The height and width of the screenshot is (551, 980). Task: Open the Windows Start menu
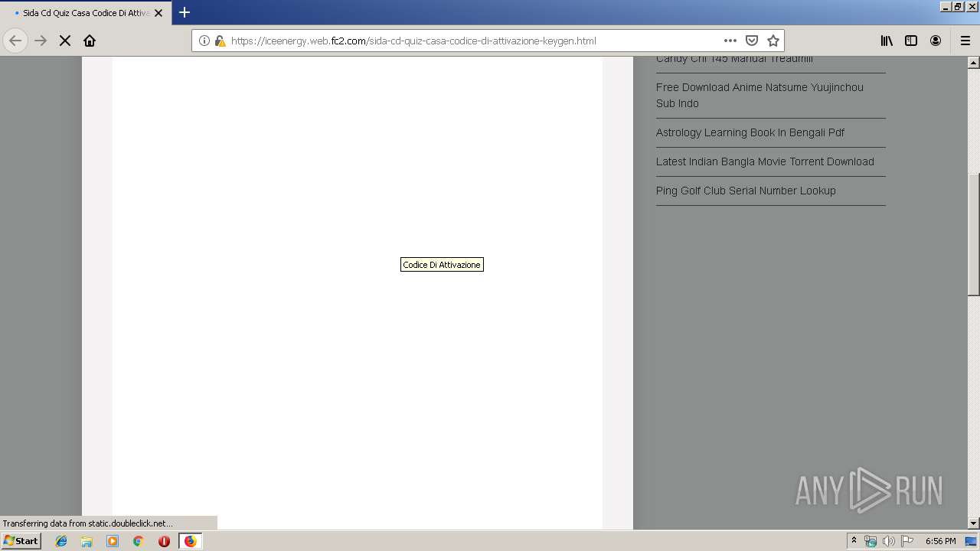tap(21, 541)
